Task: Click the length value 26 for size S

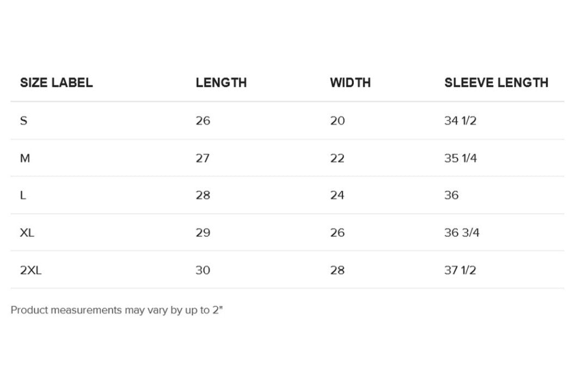Action: tap(203, 121)
